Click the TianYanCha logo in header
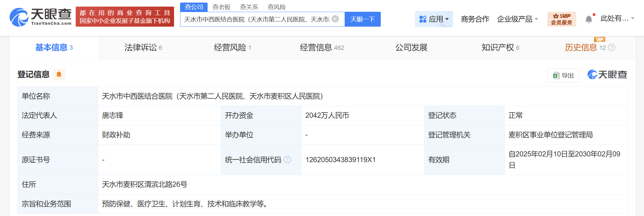644x216 pixels. 40,17
